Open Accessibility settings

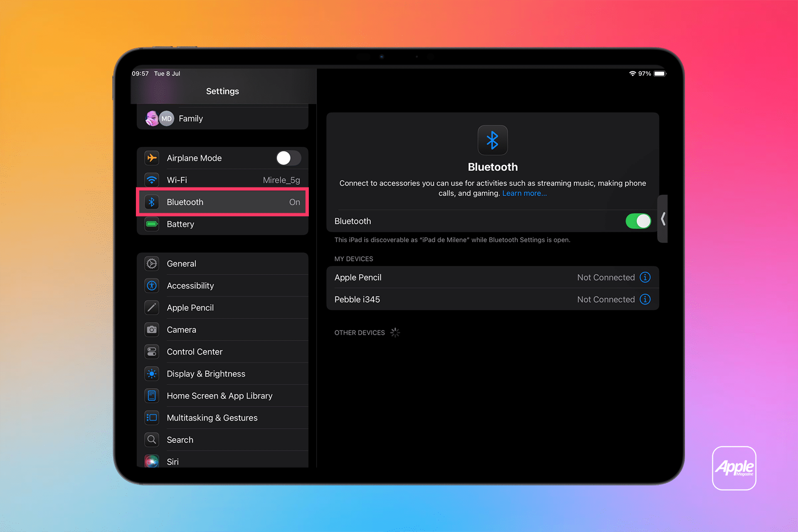coord(222,286)
